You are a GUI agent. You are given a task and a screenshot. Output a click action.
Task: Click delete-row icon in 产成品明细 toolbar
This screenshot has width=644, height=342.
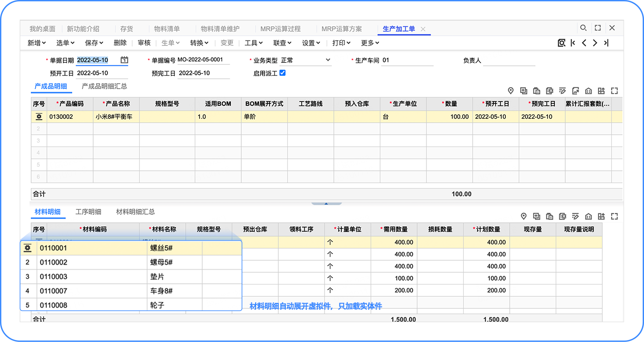549,91
